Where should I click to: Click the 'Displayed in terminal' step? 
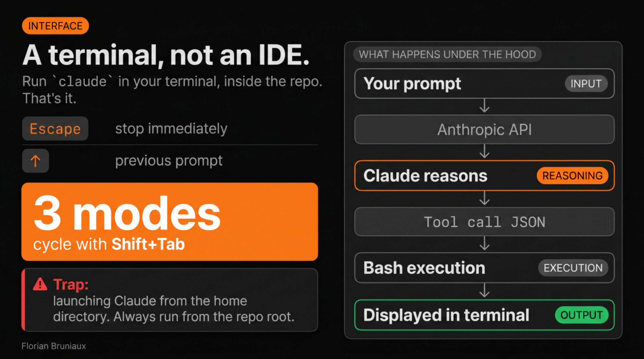(484, 315)
